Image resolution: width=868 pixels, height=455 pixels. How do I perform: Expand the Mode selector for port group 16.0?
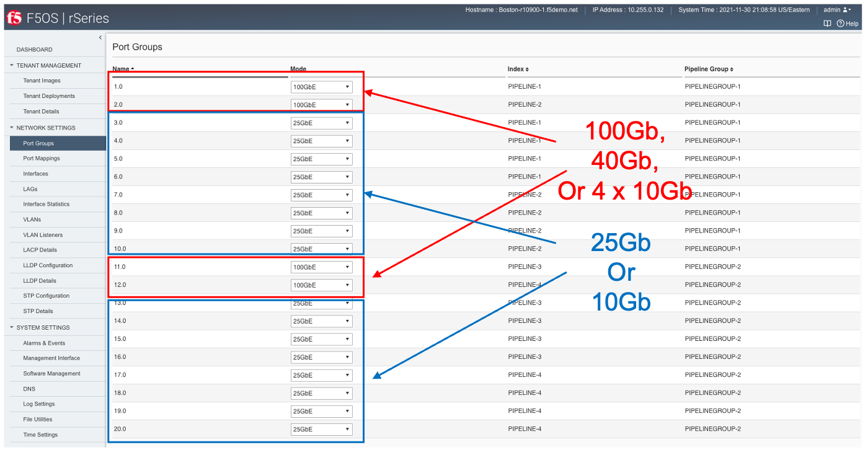coord(321,357)
